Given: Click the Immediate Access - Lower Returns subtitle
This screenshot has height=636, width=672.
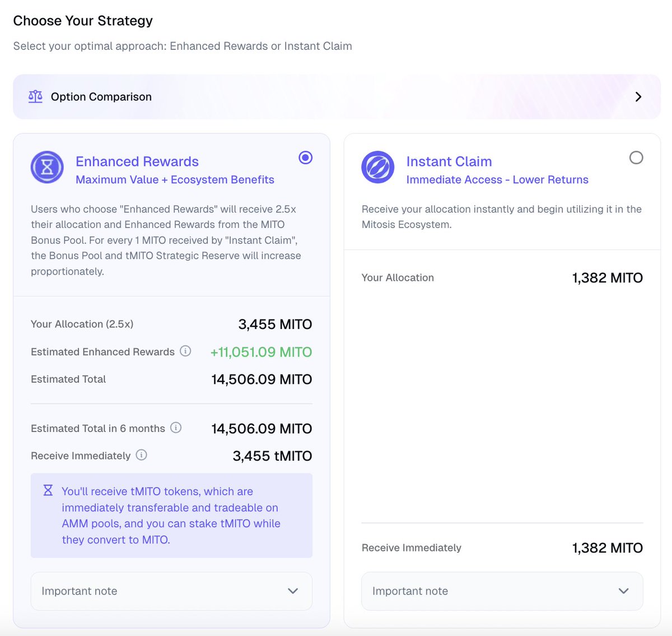Looking at the screenshot, I should point(497,179).
